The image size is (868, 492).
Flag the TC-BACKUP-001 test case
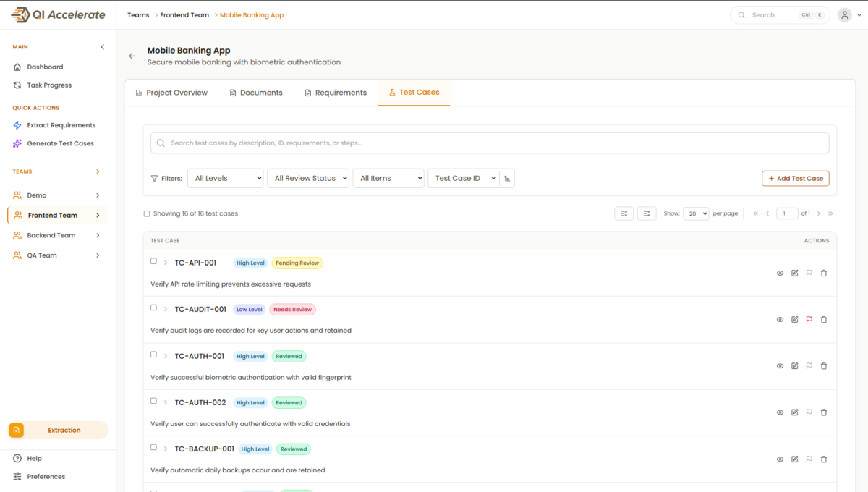point(809,459)
